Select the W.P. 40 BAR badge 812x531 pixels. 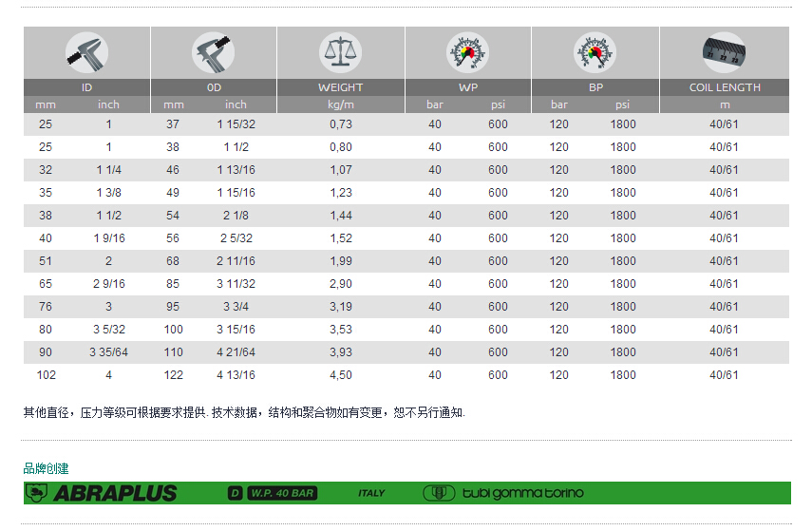(282, 493)
